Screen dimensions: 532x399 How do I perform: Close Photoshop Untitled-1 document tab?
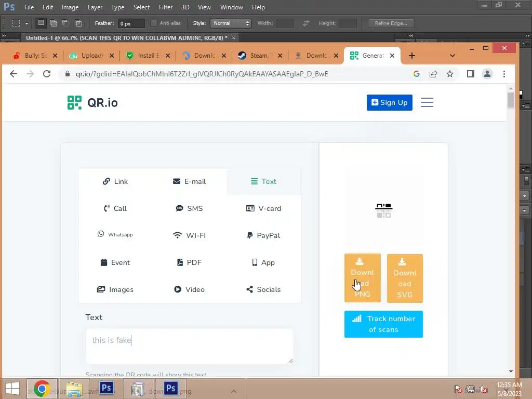(x=233, y=37)
